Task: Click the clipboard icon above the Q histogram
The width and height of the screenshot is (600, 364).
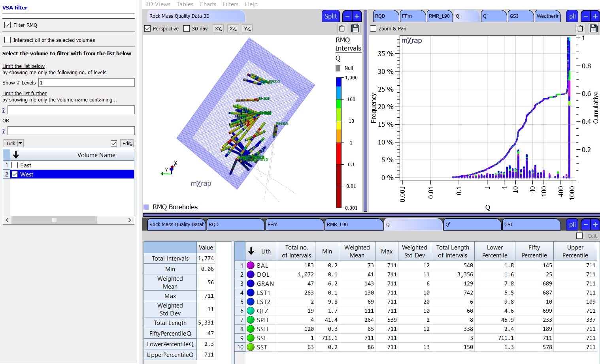Action: (580, 28)
